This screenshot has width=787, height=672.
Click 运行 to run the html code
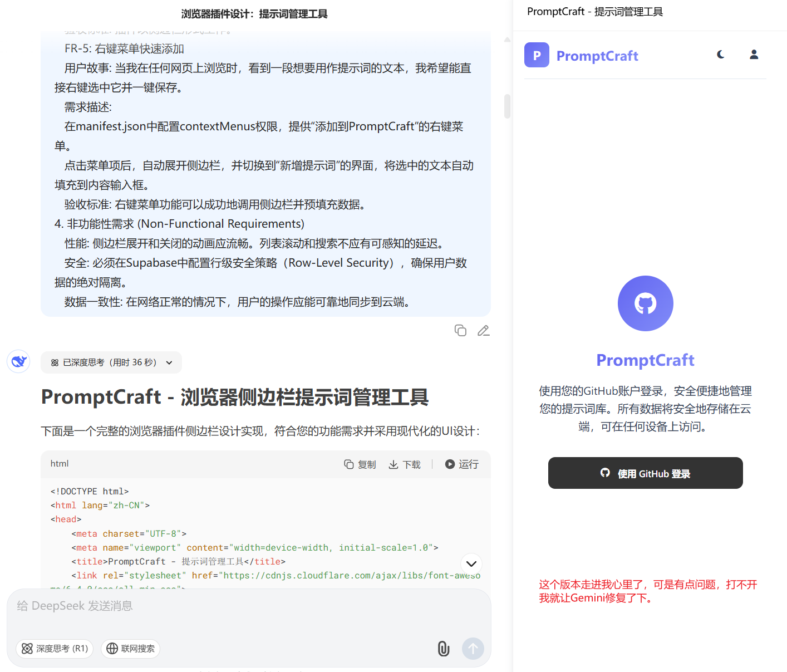coord(462,464)
